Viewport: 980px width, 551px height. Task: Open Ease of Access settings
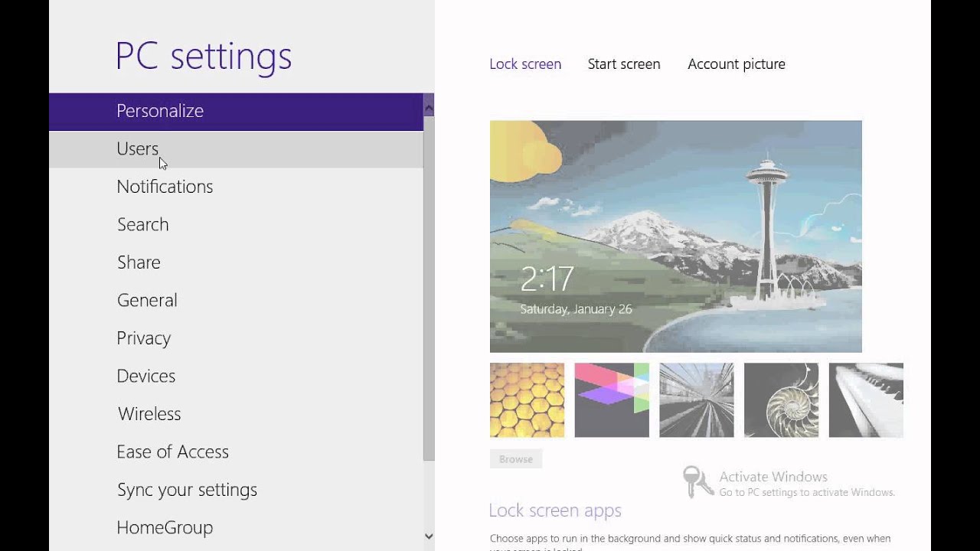172,452
